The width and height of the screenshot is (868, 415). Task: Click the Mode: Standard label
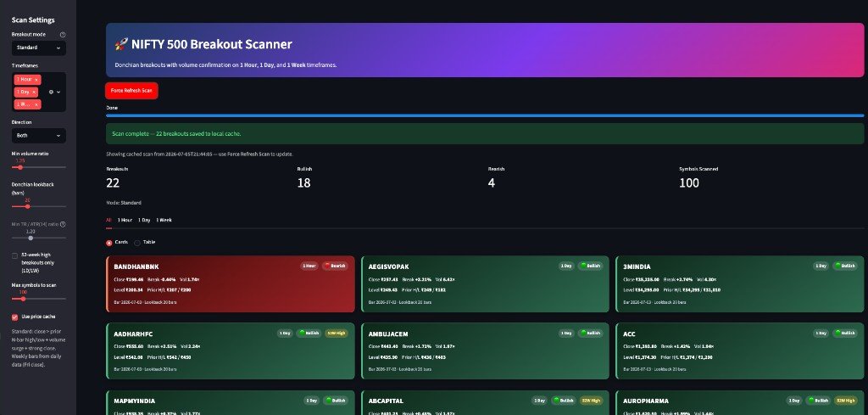pyautogui.click(x=124, y=203)
